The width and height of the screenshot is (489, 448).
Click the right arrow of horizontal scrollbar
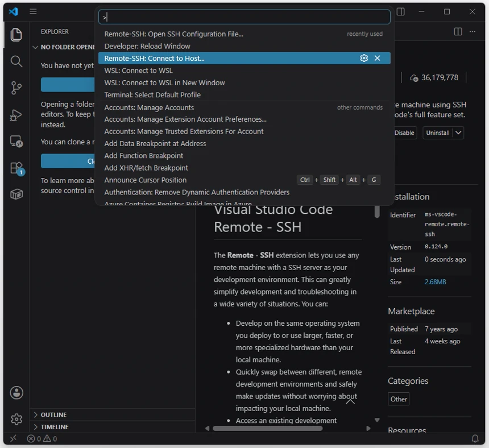368,428
